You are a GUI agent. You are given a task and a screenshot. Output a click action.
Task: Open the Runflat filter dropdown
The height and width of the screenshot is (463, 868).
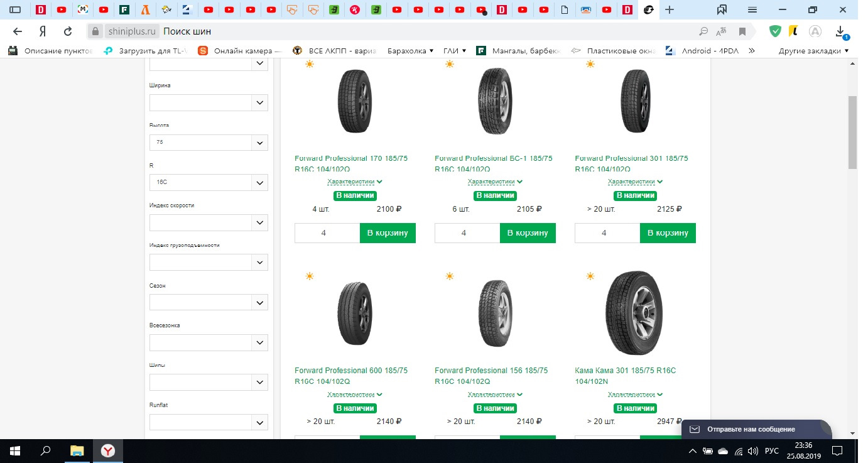209,422
